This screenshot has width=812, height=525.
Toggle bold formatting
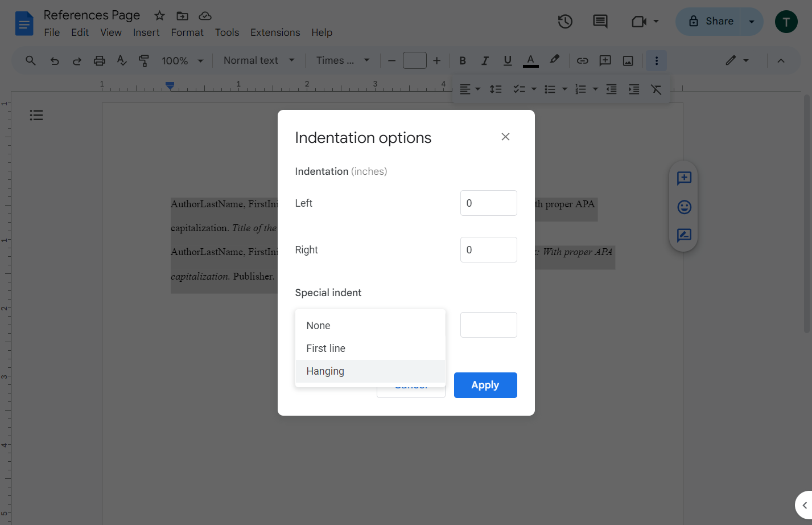coord(463,60)
